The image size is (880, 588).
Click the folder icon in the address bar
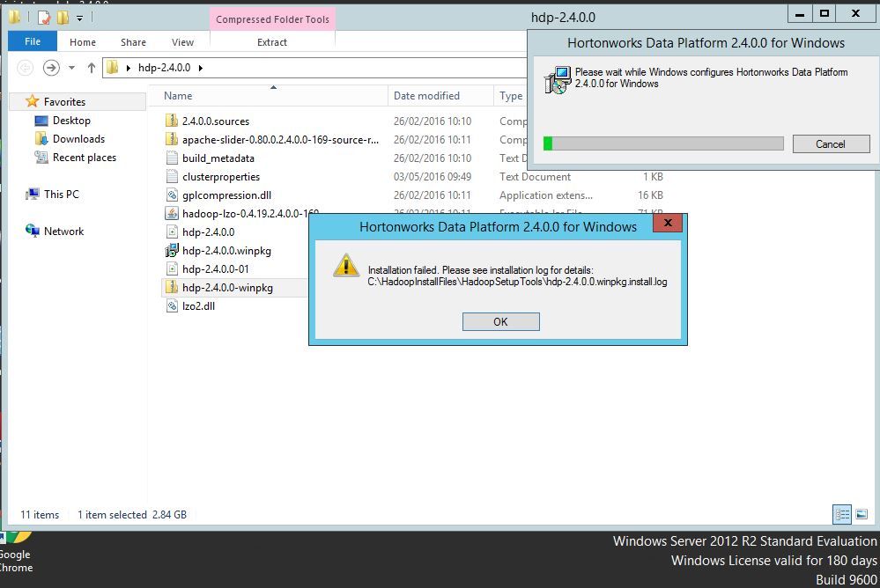coord(112,68)
